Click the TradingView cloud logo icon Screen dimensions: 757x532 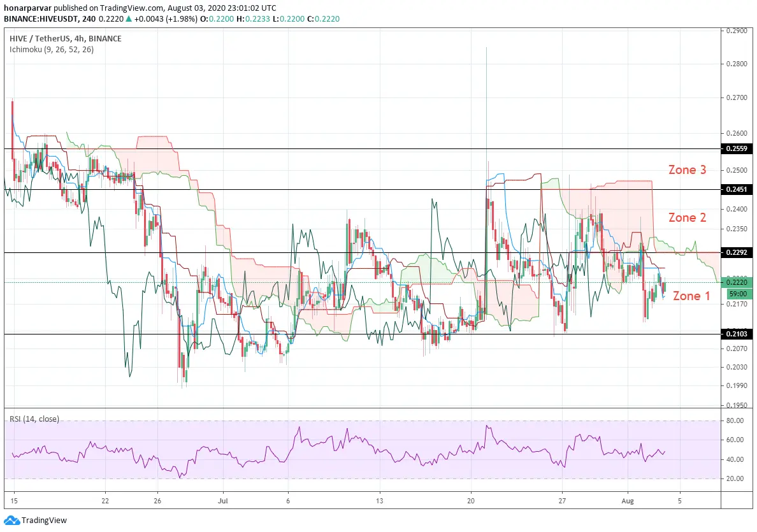[11, 521]
